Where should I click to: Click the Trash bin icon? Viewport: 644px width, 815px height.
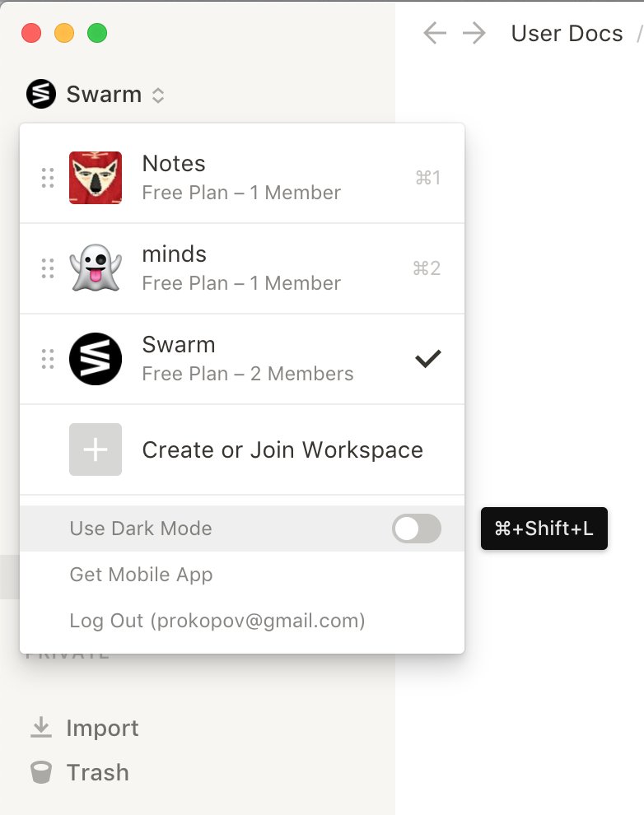pos(41,772)
